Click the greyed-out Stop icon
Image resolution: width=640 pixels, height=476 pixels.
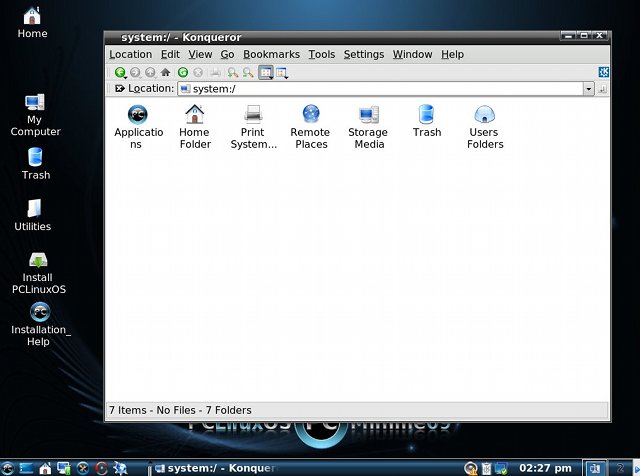198,73
